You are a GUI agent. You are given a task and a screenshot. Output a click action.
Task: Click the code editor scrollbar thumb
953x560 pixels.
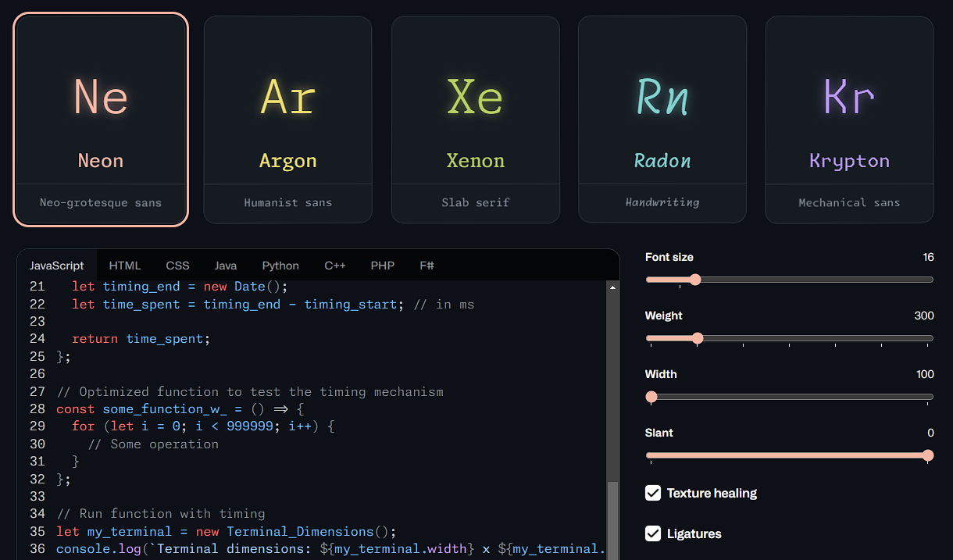pos(613,520)
